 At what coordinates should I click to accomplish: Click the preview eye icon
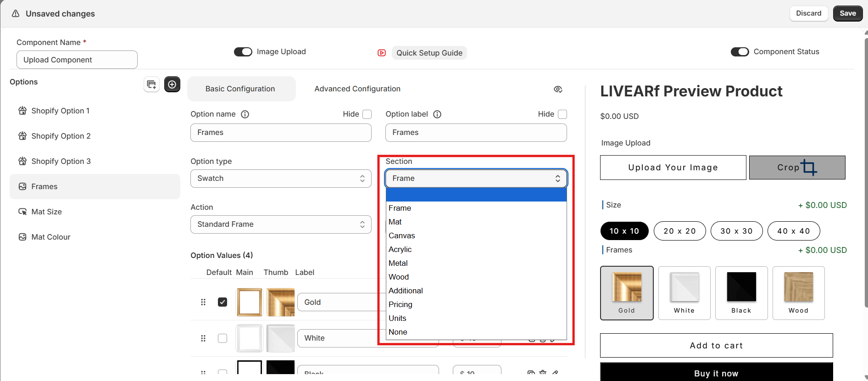tap(558, 89)
